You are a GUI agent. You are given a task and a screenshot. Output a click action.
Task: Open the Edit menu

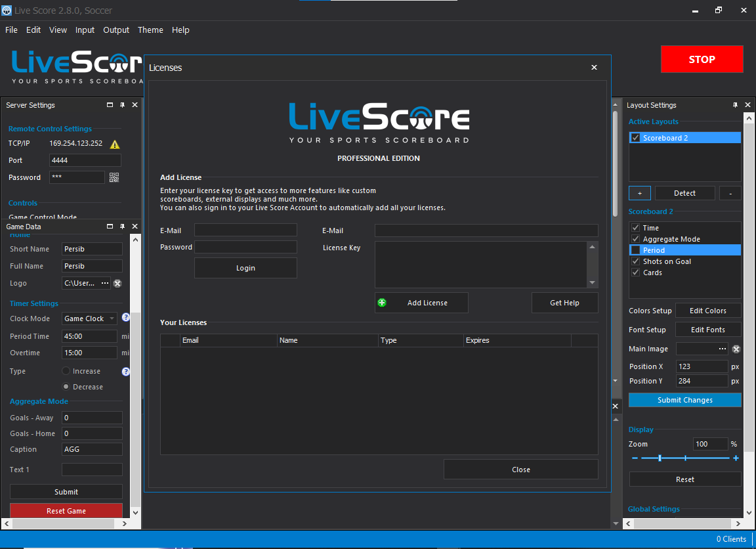(x=33, y=30)
